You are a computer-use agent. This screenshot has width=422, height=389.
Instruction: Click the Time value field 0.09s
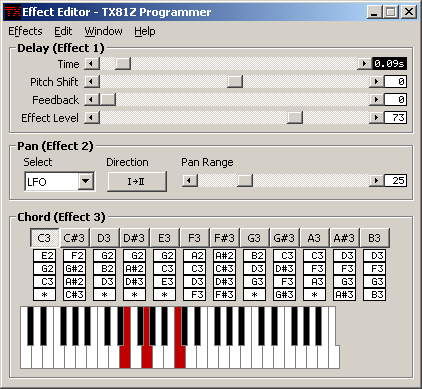coord(389,64)
